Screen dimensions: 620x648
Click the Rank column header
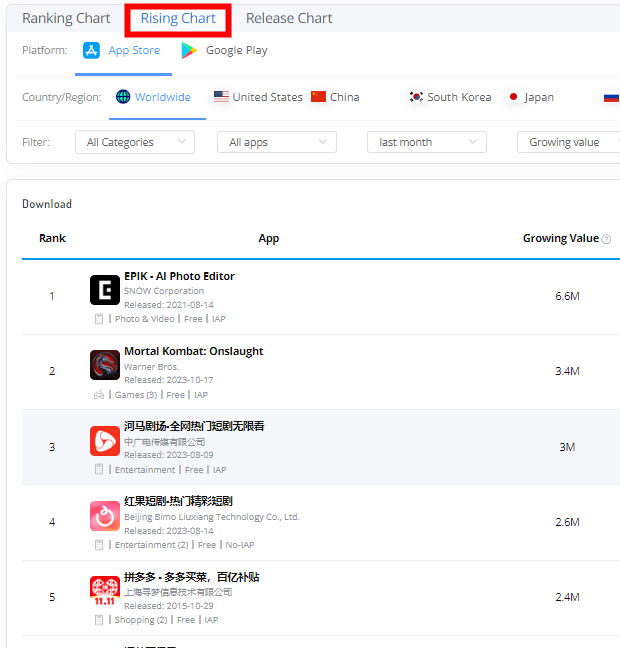pos(52,238)
